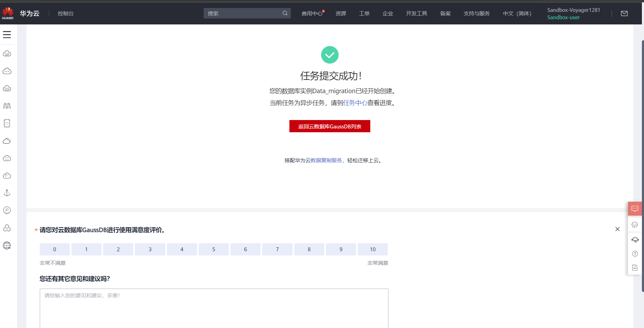Open 备案 menu
The width and height of the screenshot is (644, 328).
pos(445,14)
